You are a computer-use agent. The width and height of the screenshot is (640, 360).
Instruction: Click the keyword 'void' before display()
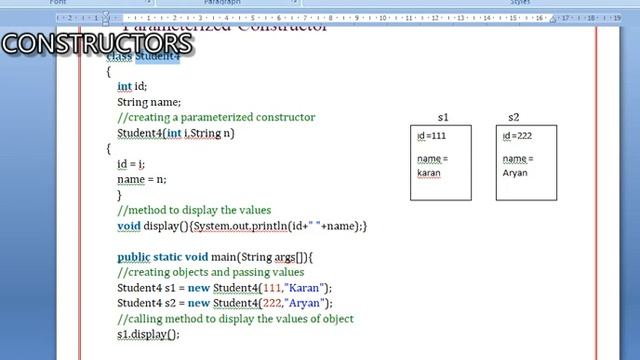[129, 226]
